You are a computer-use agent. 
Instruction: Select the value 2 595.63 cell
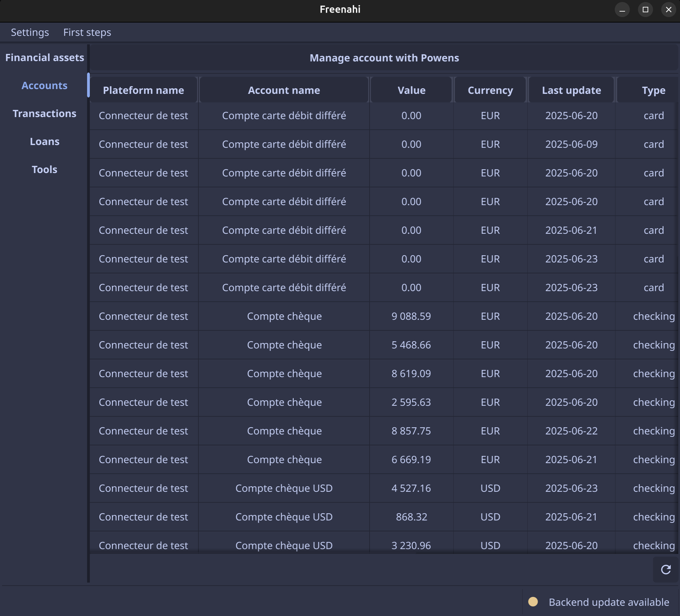click(411, 402)
